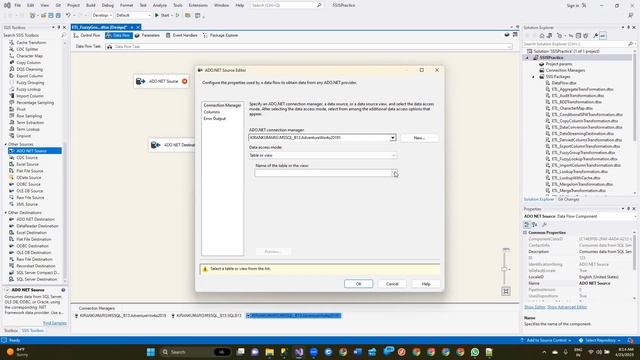
Task: Open Visual Studio from the taskbar
Action: coord(299,352)
